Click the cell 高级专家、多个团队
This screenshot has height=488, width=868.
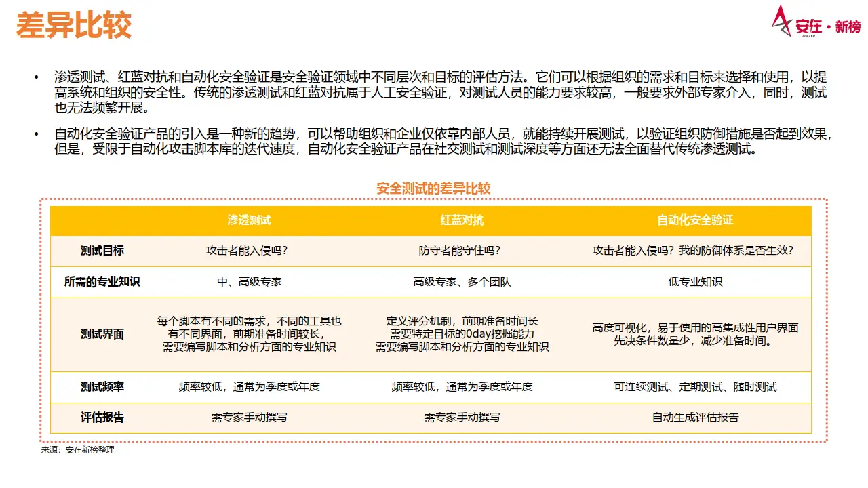462,281
